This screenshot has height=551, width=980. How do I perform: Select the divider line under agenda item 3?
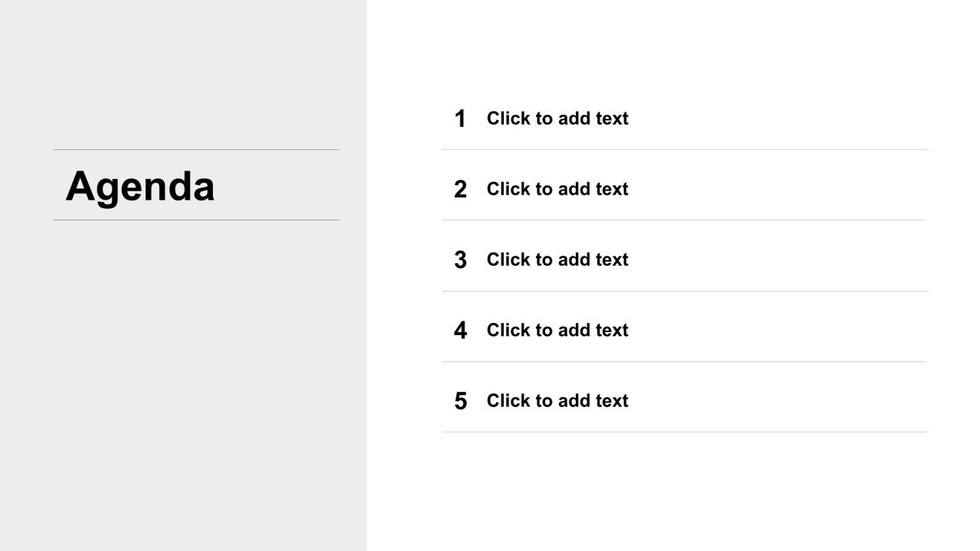pos(684,291)
